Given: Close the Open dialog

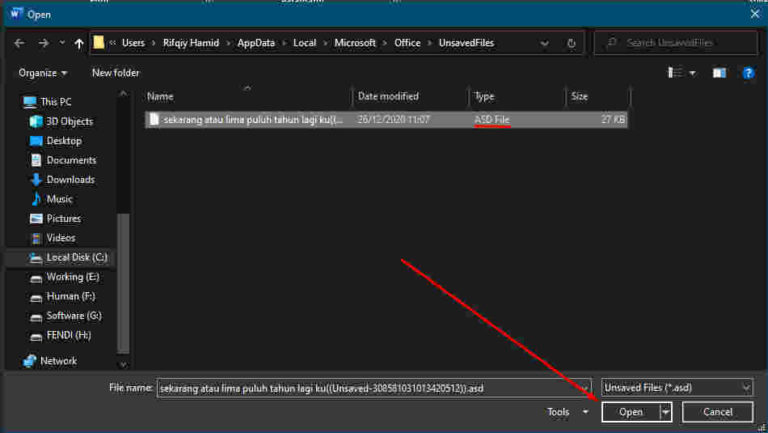Looking at the screenshot, I should 755,14.
